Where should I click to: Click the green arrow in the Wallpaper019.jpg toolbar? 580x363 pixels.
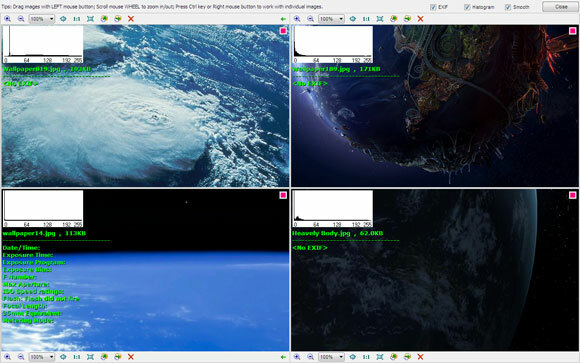(283, 19)
